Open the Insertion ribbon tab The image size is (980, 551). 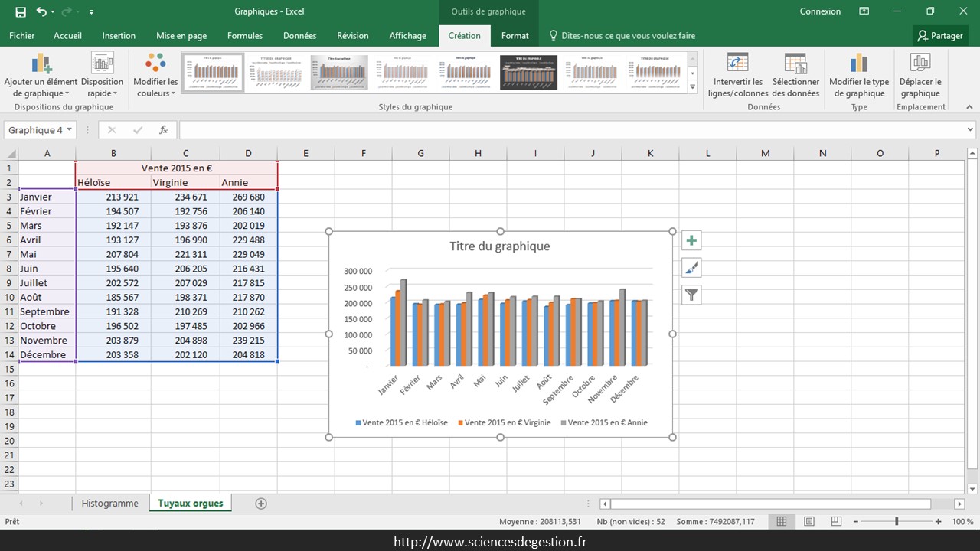click(x=119, y=36)
